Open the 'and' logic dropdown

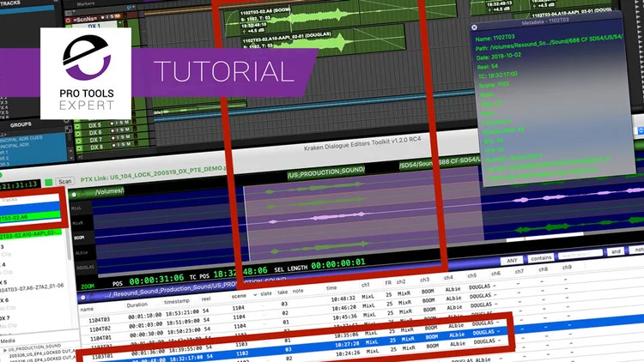pos(616,251)
